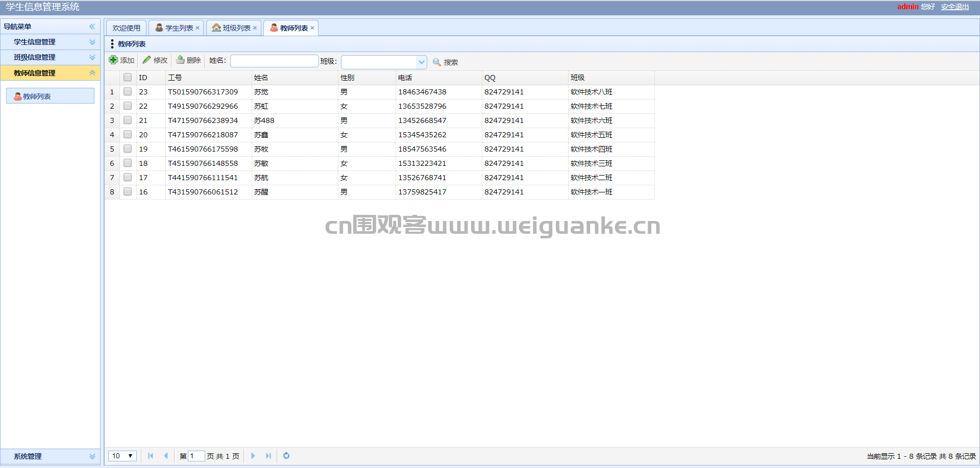Go to first page using pagination icon
Image resolution: width=980 pixels, height=468 pixels.
[x=151, y=456]
